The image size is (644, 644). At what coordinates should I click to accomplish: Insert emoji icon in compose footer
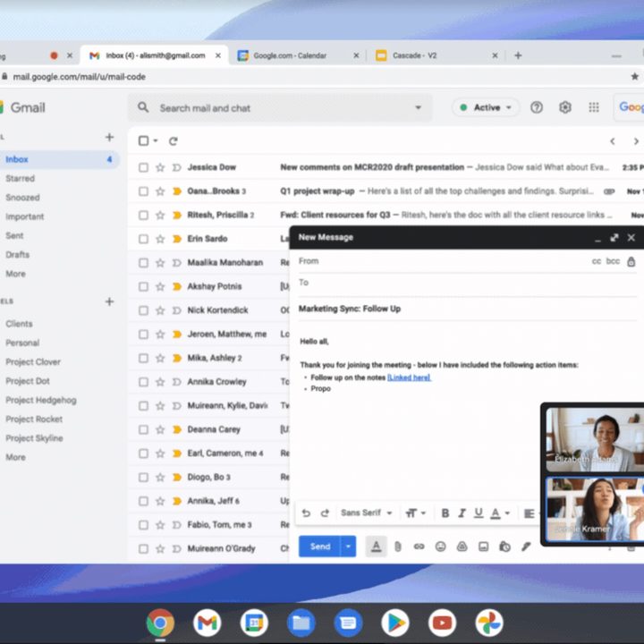(441, 547)
